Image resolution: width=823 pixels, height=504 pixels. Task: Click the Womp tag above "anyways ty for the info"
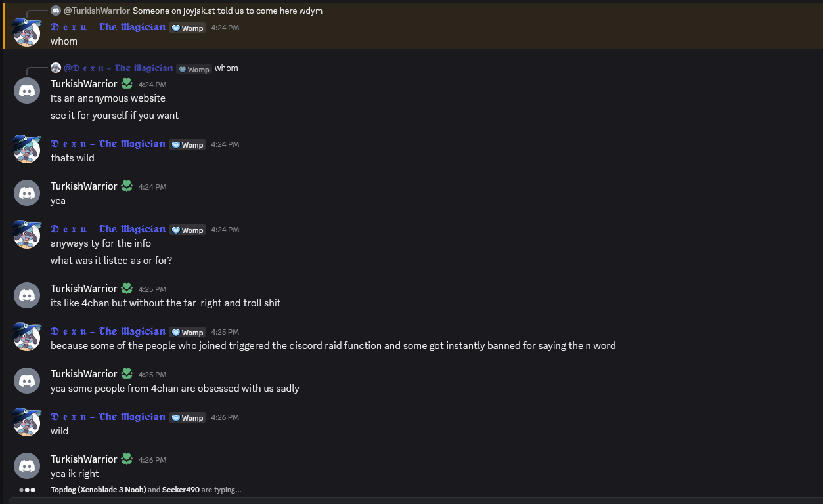(x=188, y=230)
